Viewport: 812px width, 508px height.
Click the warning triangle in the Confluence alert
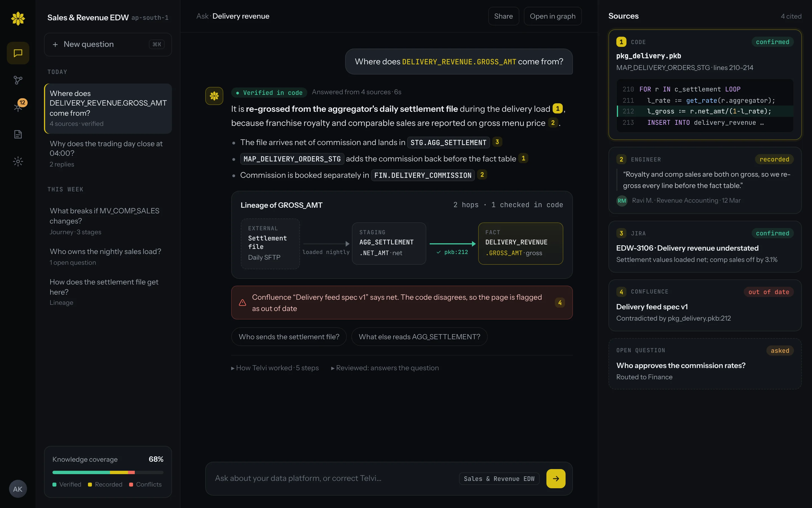pos(242,303)
